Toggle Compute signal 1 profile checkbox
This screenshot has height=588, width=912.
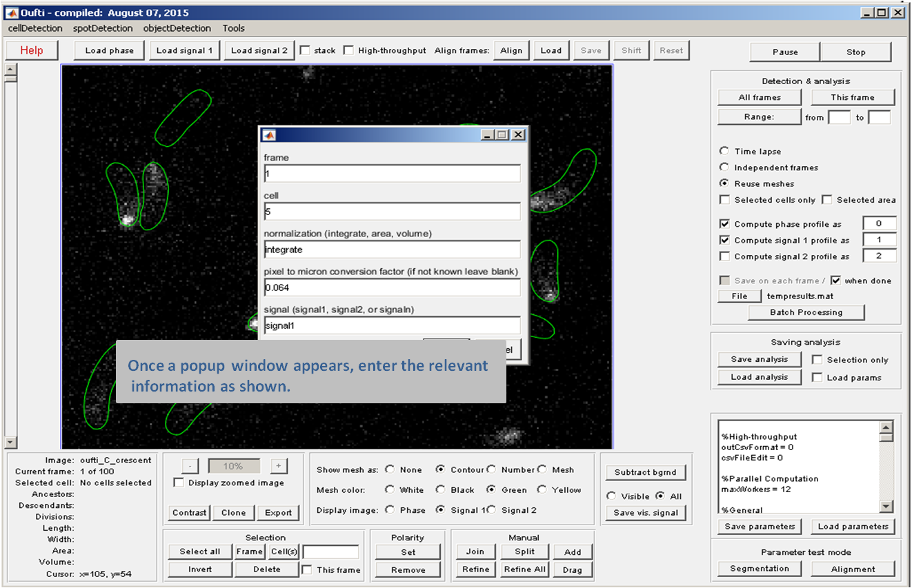(x=724, y=241)
